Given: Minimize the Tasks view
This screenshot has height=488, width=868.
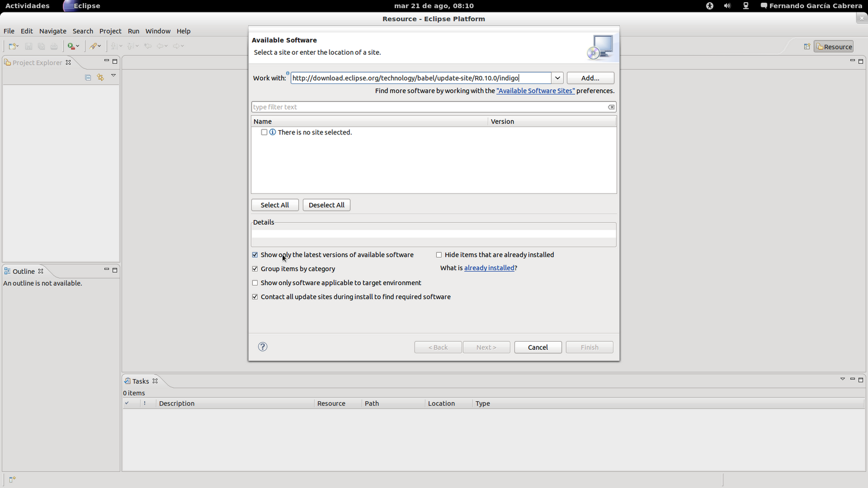Looking at the screenshot, I should (852, 379).
